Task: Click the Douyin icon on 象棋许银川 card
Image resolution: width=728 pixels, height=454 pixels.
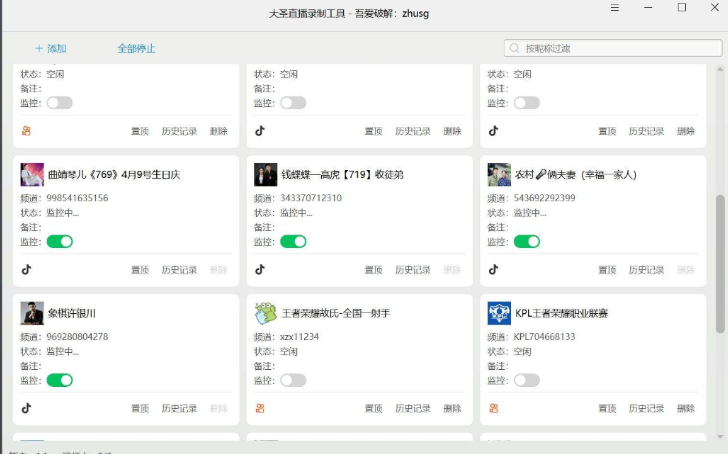Action: pos(27,408)
